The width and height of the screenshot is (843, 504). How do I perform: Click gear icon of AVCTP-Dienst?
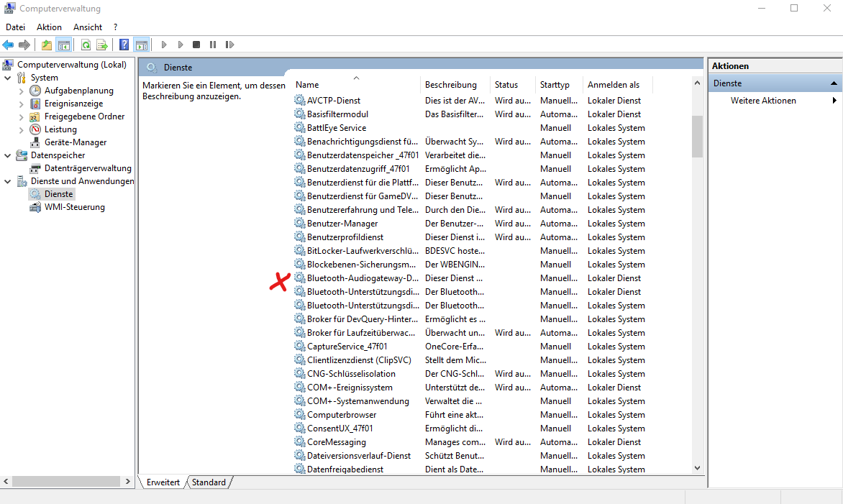pyautogui.click(x=299, y=100)
